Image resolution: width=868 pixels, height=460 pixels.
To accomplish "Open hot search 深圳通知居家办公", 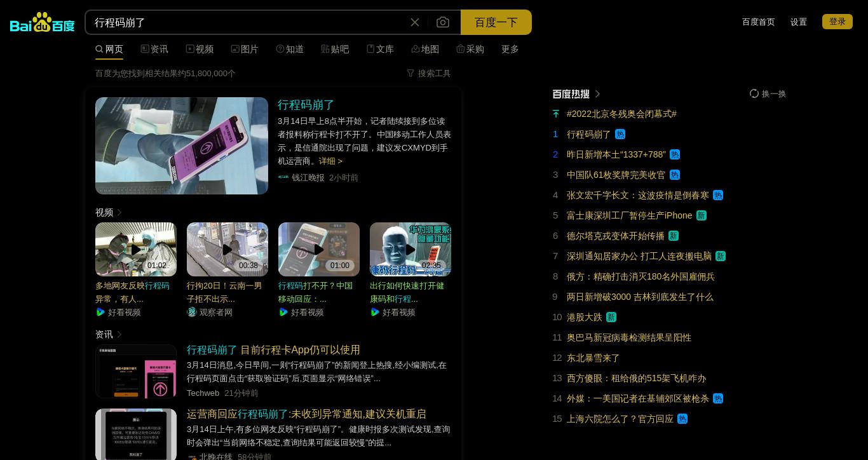I will pos(639,256).
